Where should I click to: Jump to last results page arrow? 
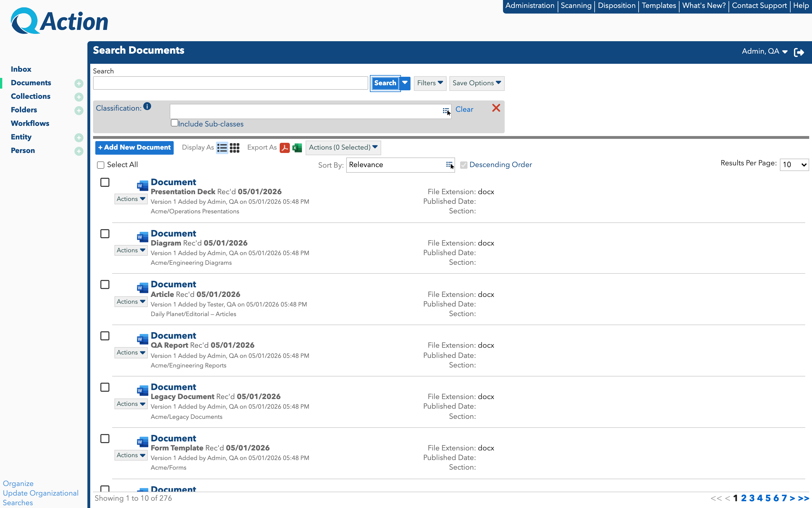tap(804, 498)
